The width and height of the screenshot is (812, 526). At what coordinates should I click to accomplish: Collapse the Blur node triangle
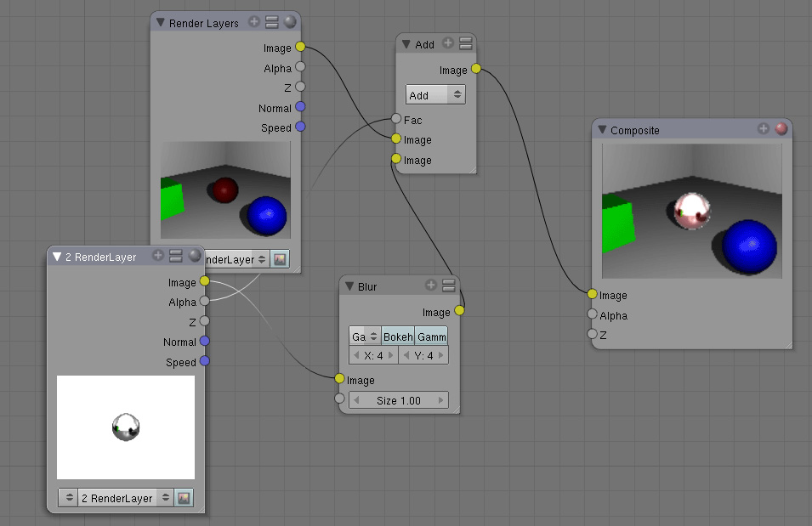pyautogui.click(x=349, y=286)
